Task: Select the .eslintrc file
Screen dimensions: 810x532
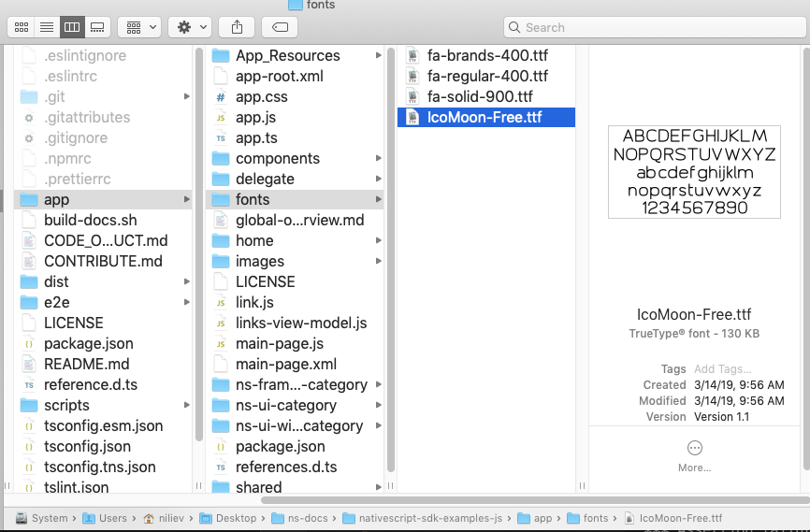Action: click(x=103, y=76)
